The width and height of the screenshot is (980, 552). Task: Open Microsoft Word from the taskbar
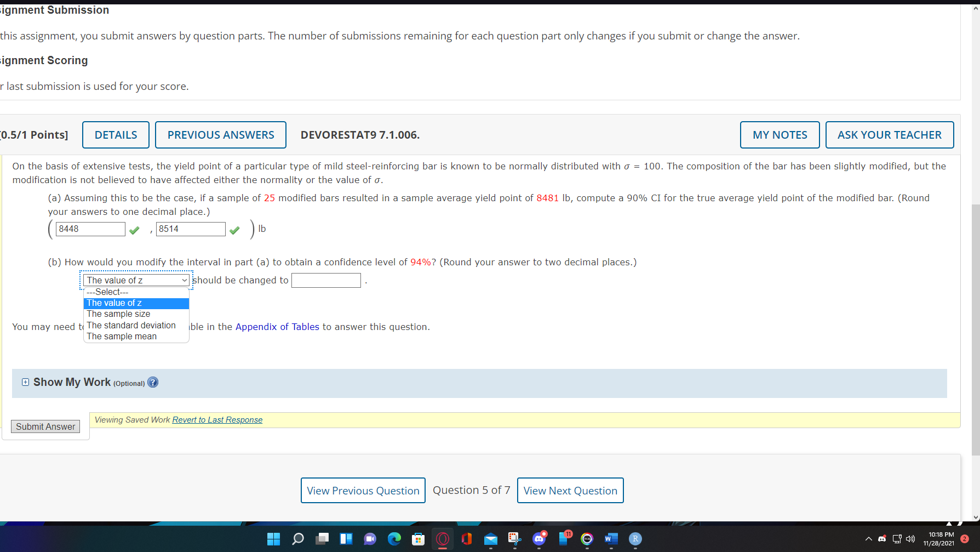point(611,539)
